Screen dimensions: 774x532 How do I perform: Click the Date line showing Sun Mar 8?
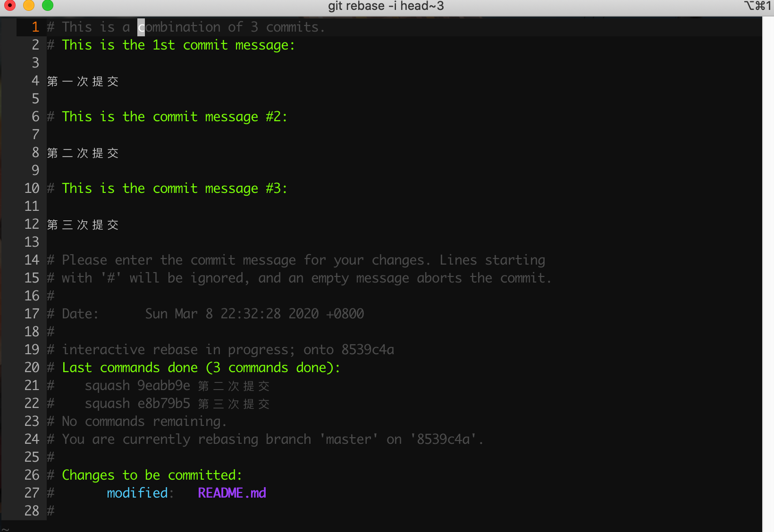pyautogui.click(x=212, y=314)
